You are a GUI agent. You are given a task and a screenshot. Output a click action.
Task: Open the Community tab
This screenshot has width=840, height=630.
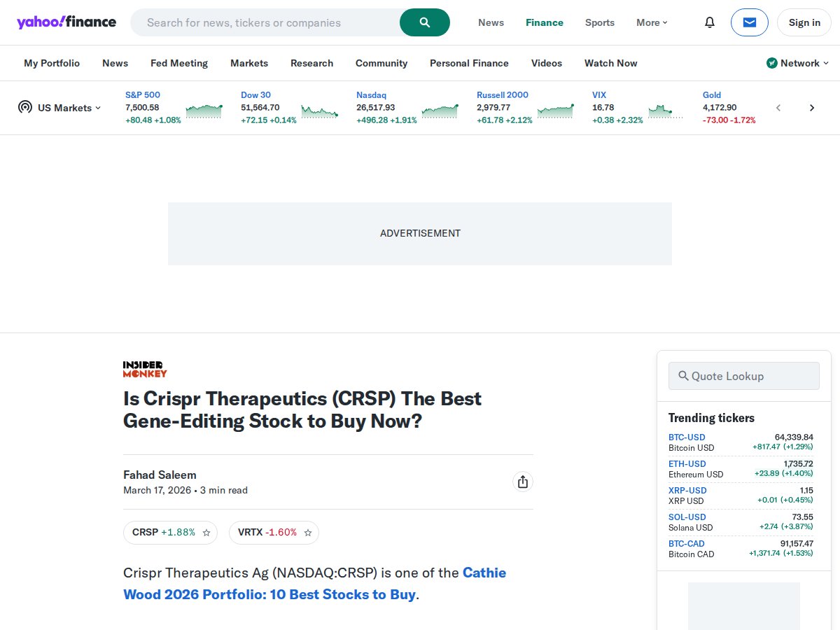381,63
